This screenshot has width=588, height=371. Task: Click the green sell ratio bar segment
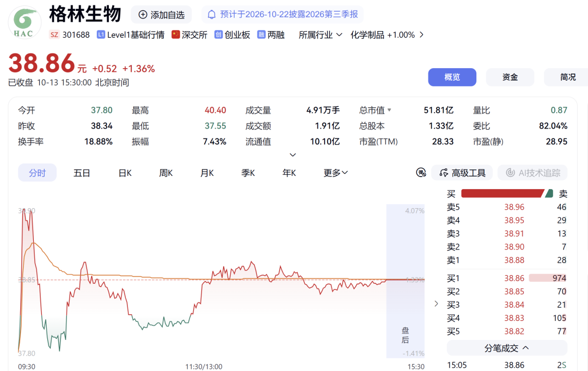(549, 193)
